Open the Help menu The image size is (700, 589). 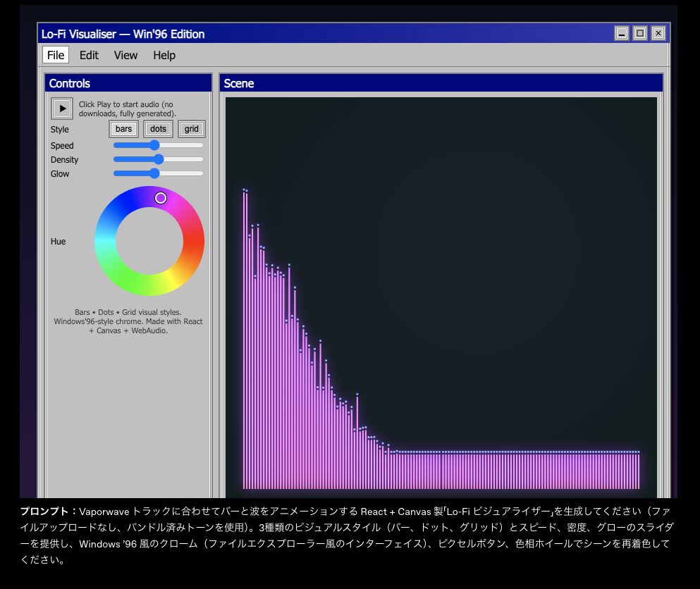(164, 56)
